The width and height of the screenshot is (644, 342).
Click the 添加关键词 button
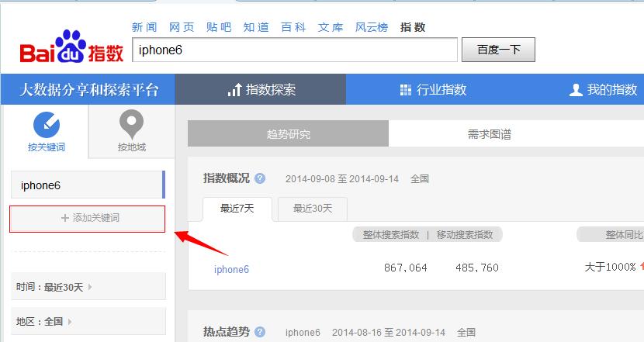(x=88, y=219)
